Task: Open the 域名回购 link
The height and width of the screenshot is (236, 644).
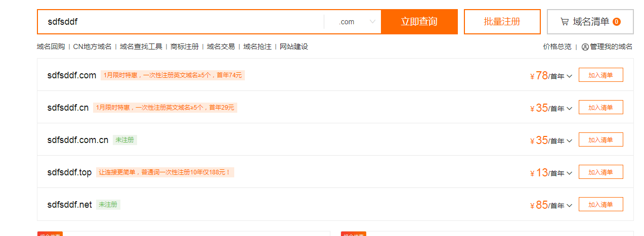Action: [51, 46]
